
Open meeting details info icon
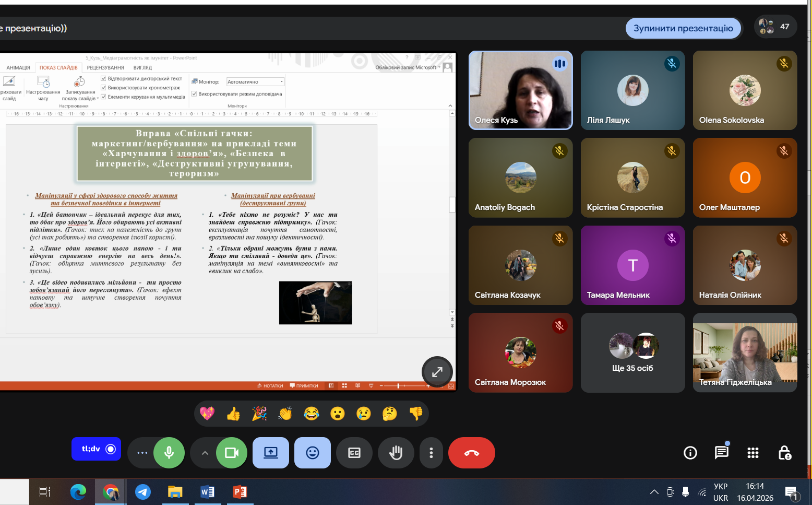[690, 453]
